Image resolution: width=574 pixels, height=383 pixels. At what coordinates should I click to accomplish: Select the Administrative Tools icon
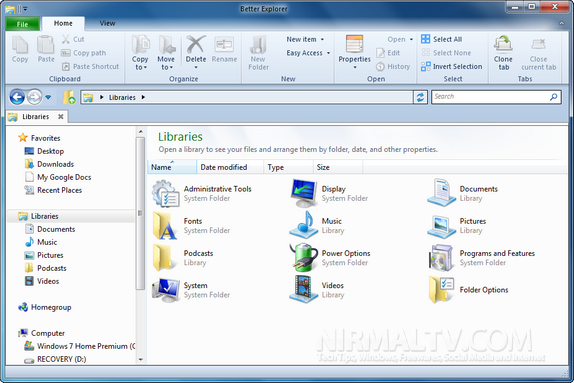165,193
